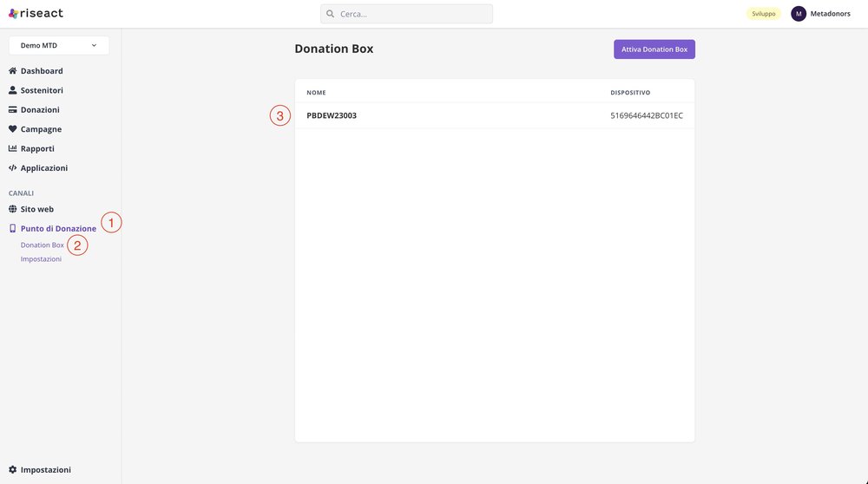Open the PBDEW23003 donation box row

click(x=332, y=115)
